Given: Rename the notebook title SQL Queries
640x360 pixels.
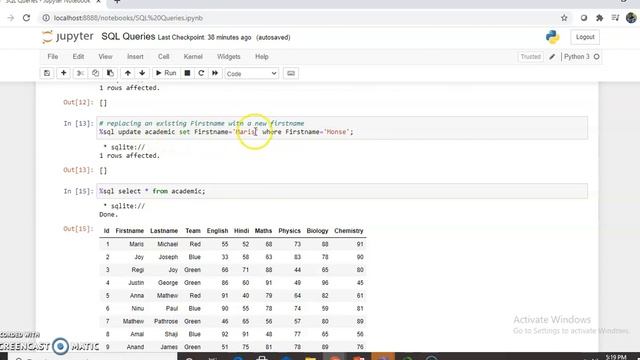Looking at the screenshot, I should coord(128,37).
